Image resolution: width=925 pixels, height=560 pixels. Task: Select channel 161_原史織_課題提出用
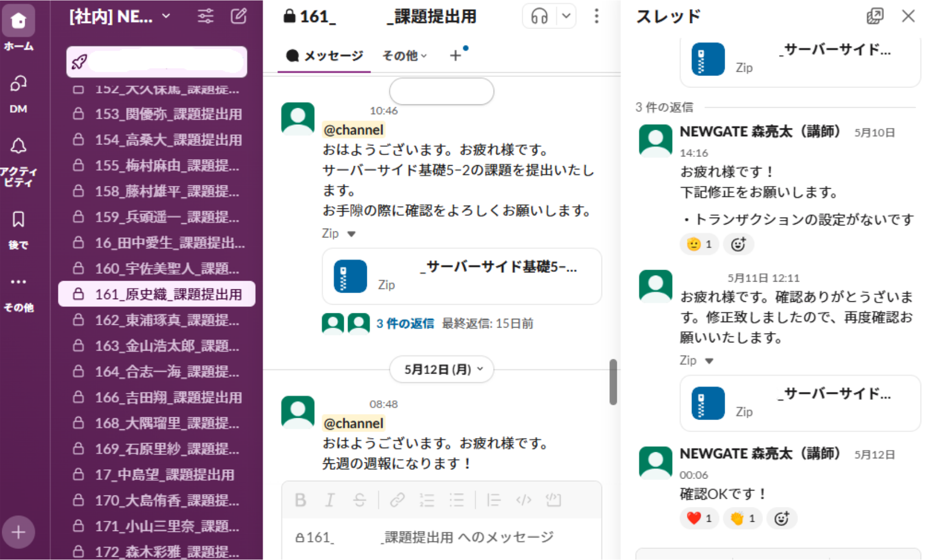tap(157, 294)
